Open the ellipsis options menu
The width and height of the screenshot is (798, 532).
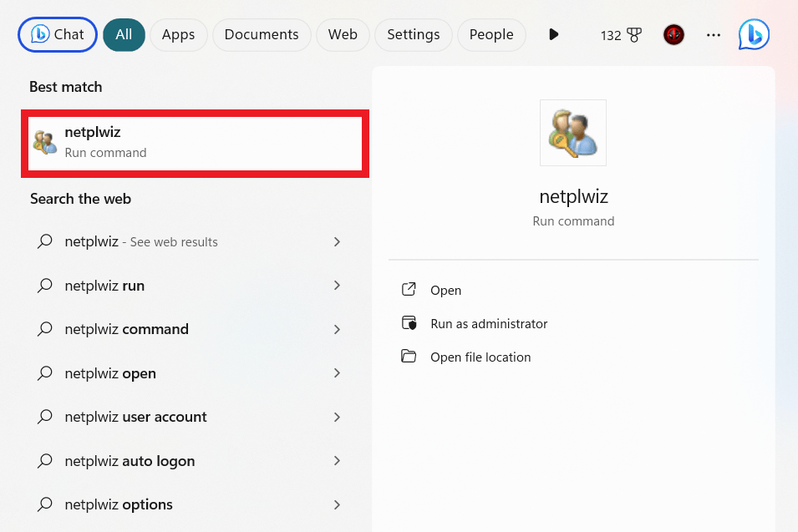tap(713, 34)
